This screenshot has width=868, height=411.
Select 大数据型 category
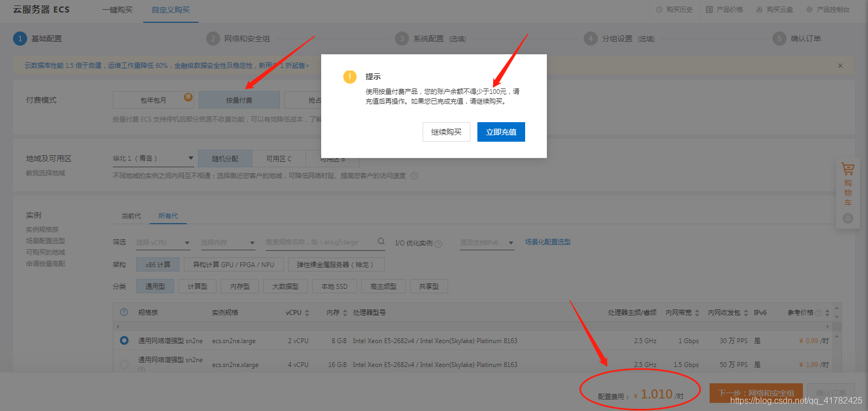click(x=285, y=287)
